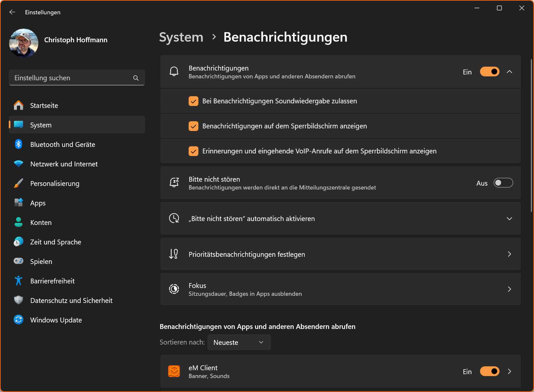Expand „Bitte nicht stören" automatisch aktivieren
The image size is (534, 392).
(510, 218)
